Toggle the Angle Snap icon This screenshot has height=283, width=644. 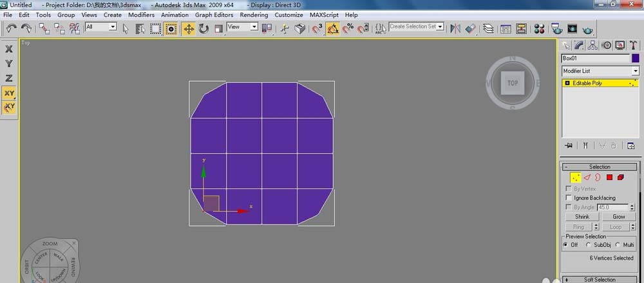click(x=333, y=28)
